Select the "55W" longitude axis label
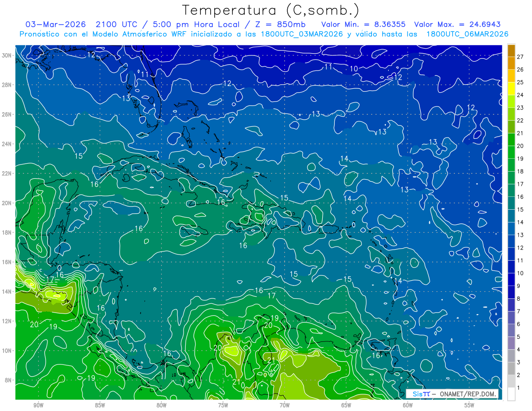 469,405
